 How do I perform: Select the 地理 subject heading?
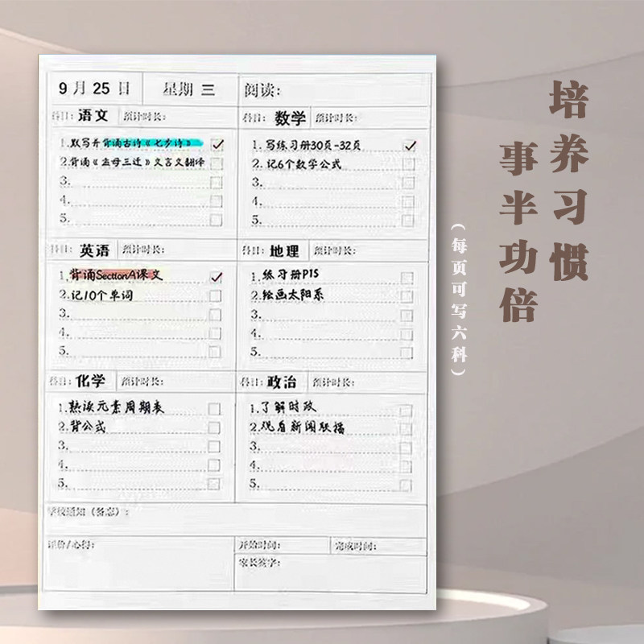pyautogui.click(x=284, y=251)
